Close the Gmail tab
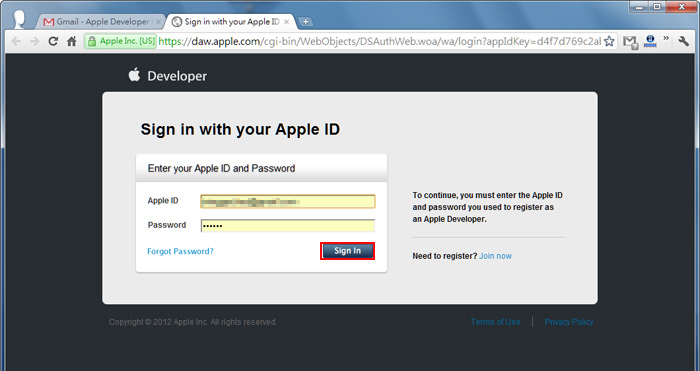Screen dimensions: 700x371 click(158, 21)
